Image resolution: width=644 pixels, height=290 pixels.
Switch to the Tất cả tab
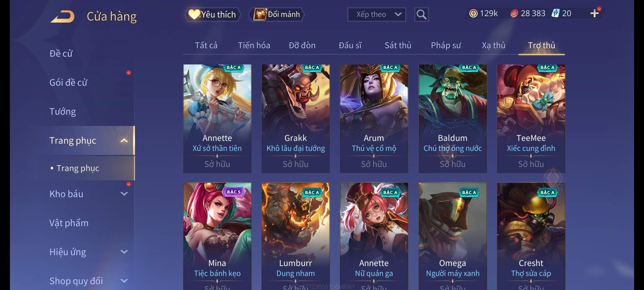206,45
